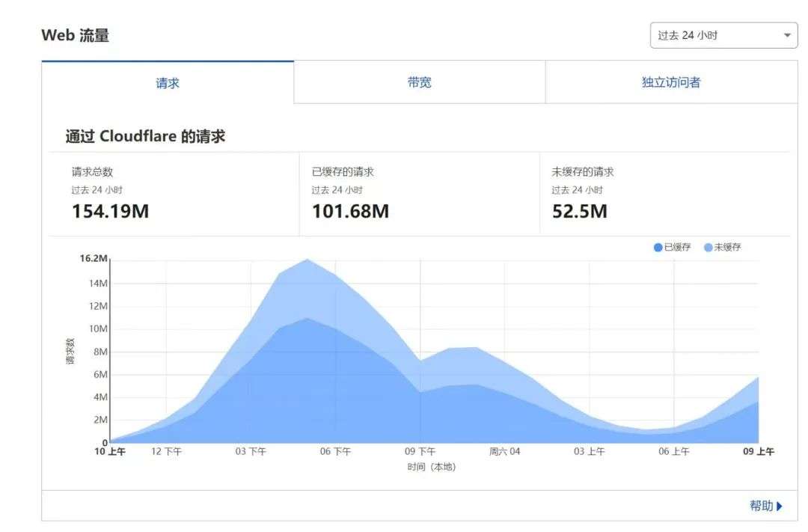808x532 pixels.
Task: Click the 已缓存 legend label
Action: (677, 248)
